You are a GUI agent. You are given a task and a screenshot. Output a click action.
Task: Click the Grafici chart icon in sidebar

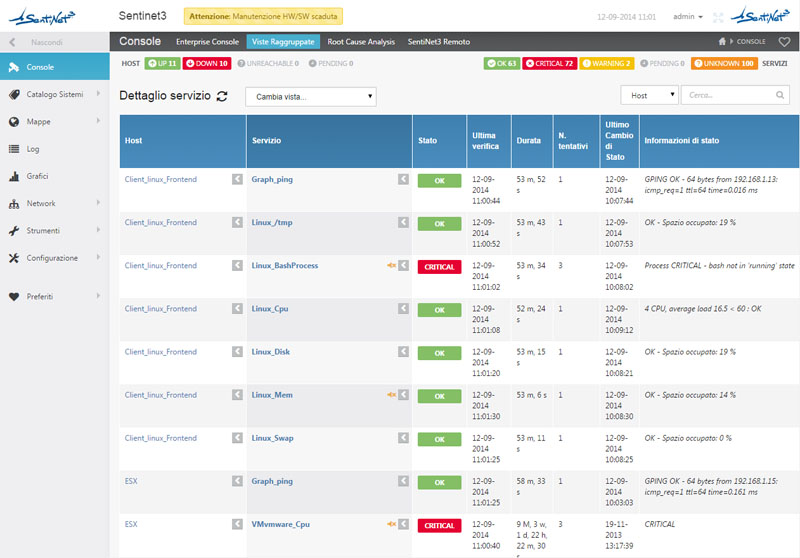(14, 176)
